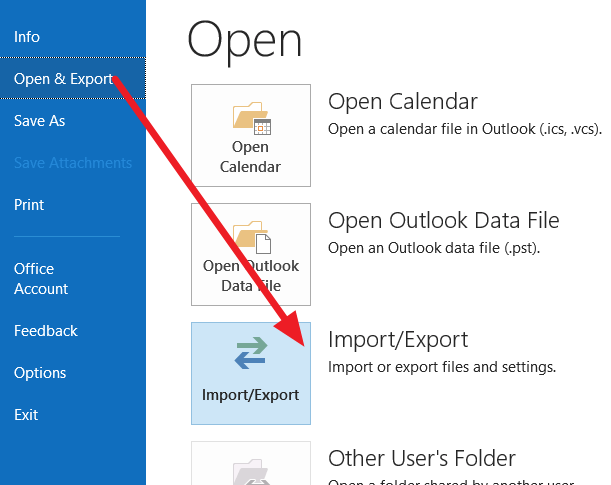This screenshot has width=611, height=485.
Task: Click the Other User's Folder icon
Action: [252, 472]
